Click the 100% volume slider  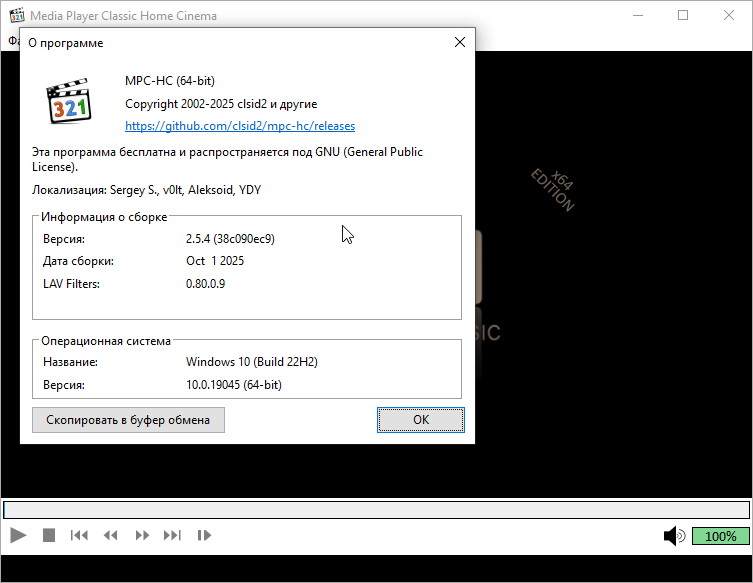tap(720, 536)
